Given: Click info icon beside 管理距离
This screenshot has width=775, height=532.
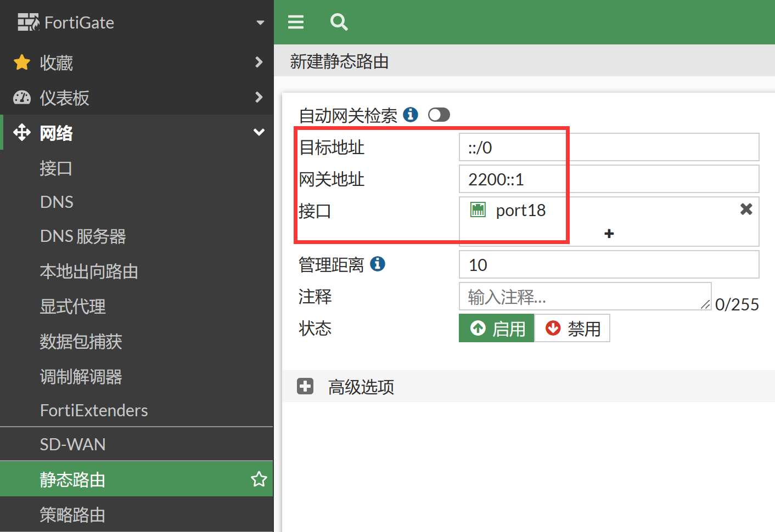Looking at the screenshot, I should point(378,264).
